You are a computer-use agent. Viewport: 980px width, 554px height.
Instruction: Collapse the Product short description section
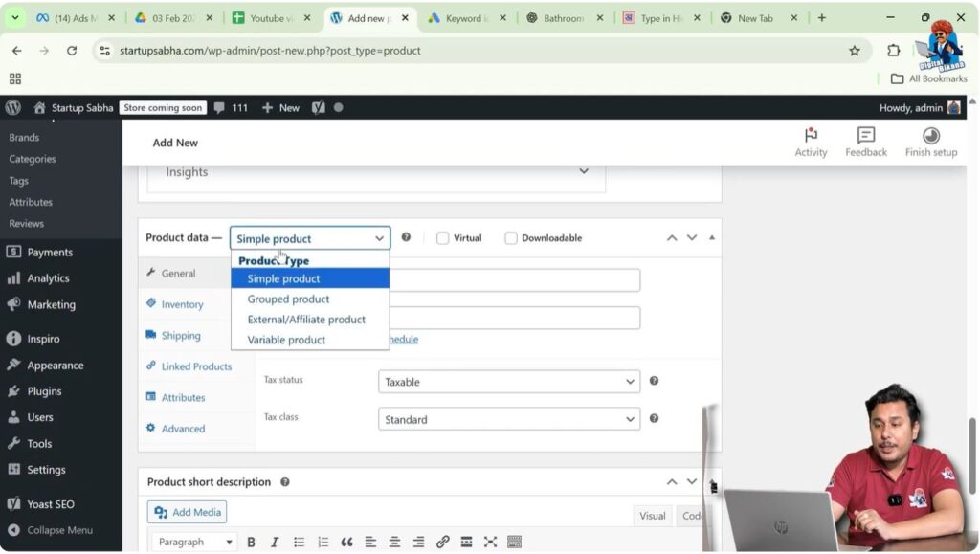[x=692, y=481]
